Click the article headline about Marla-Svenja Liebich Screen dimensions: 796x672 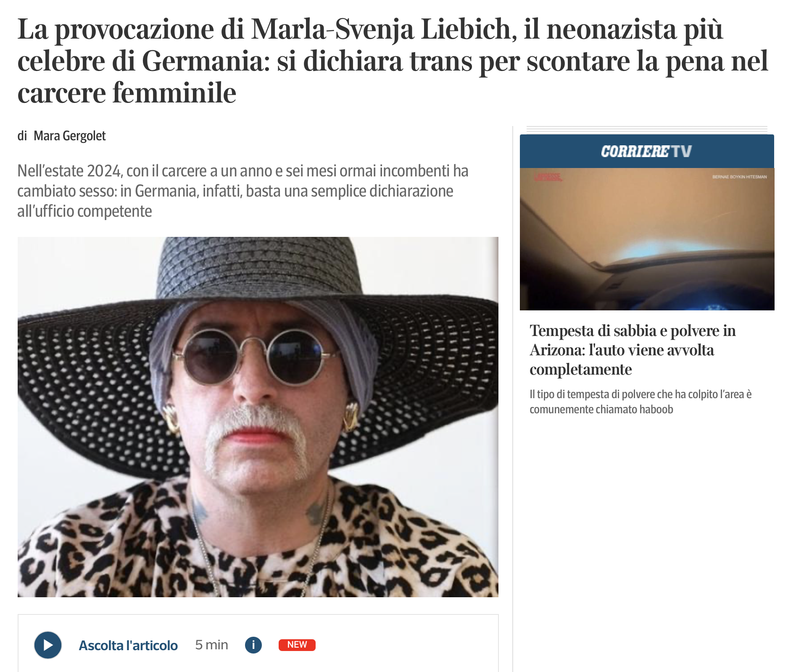point(393,61)
